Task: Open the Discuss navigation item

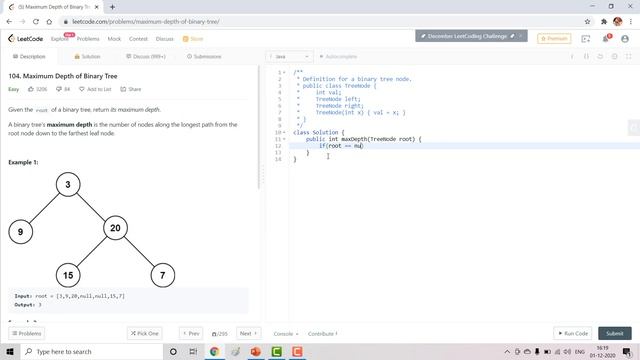Action: click(x=164, y=39)
